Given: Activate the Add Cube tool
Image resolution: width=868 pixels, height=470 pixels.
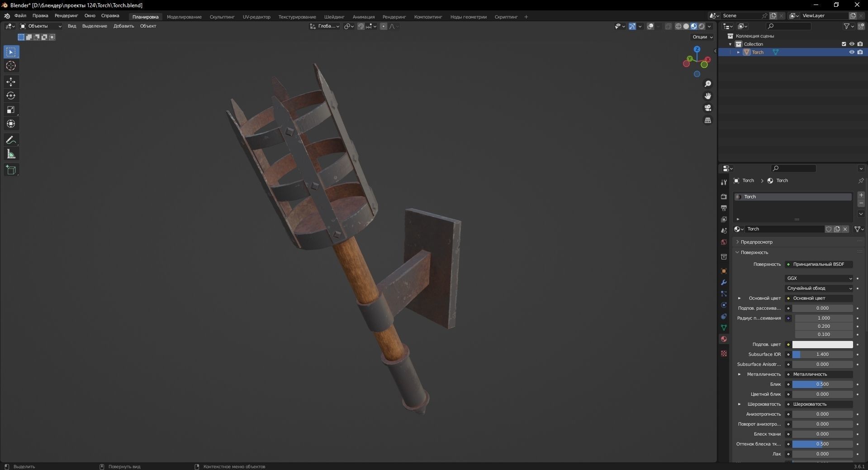Looking at the screenshot, I should tap(11, 170).
